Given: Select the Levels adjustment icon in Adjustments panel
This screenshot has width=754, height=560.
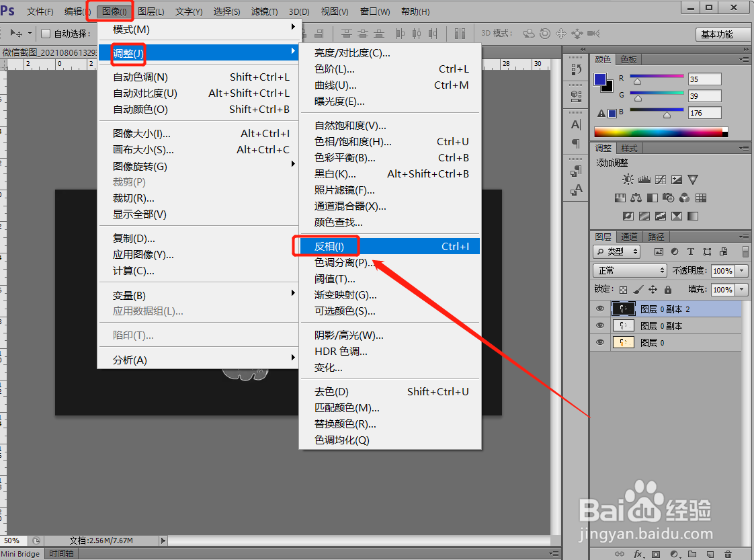Looking at the screenshot, I should point(644,179).
